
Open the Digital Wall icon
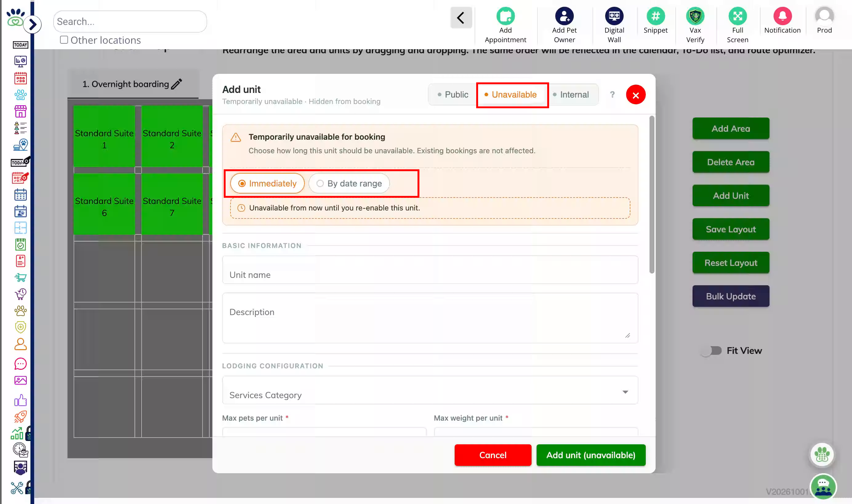(614, 16)
